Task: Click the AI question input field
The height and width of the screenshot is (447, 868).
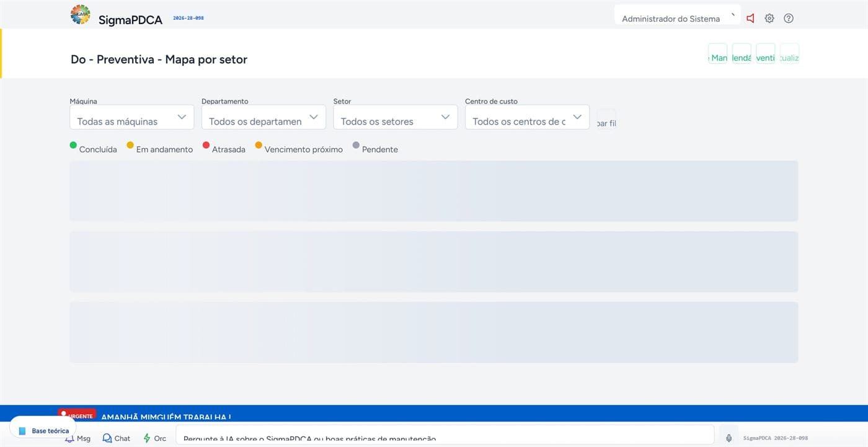Action: tap(445, 435)
